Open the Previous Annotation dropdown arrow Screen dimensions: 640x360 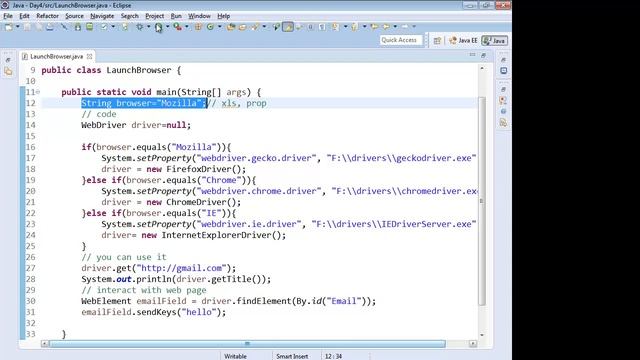[x=364, y=27]
